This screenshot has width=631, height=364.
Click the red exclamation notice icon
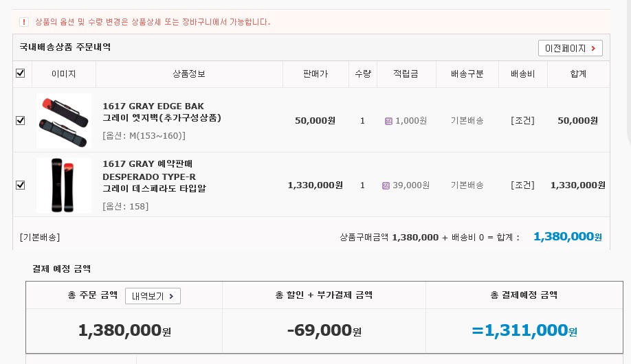pos(24,22)
